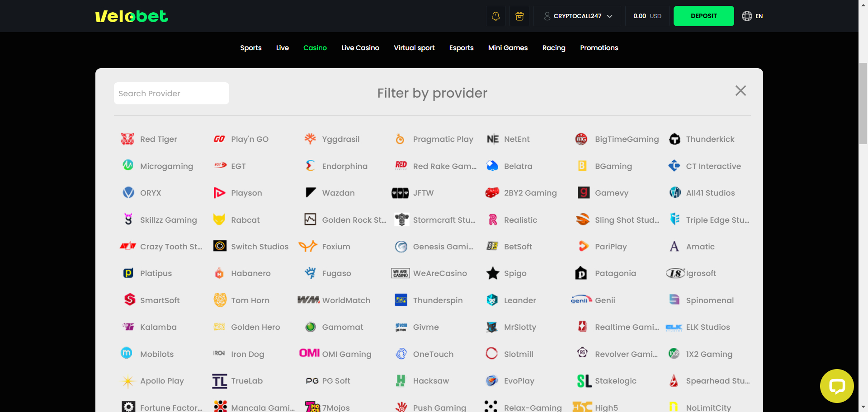Screen dimensions: 868x412
Task: Filter by the Amatic provider
Action: tap(692, 247)
